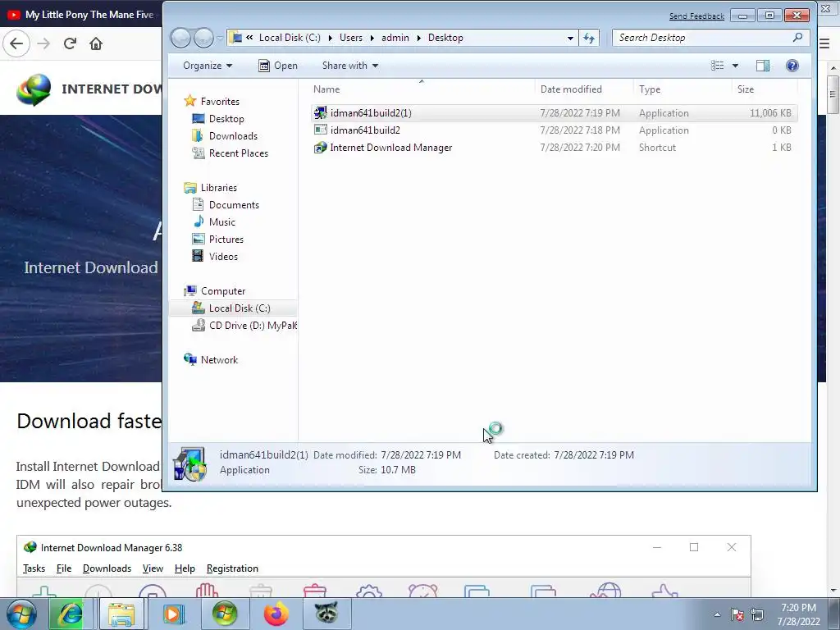This screenshot has width=840, height=630.
Task: Open the Share with menu
Action: tap(349, 66)
